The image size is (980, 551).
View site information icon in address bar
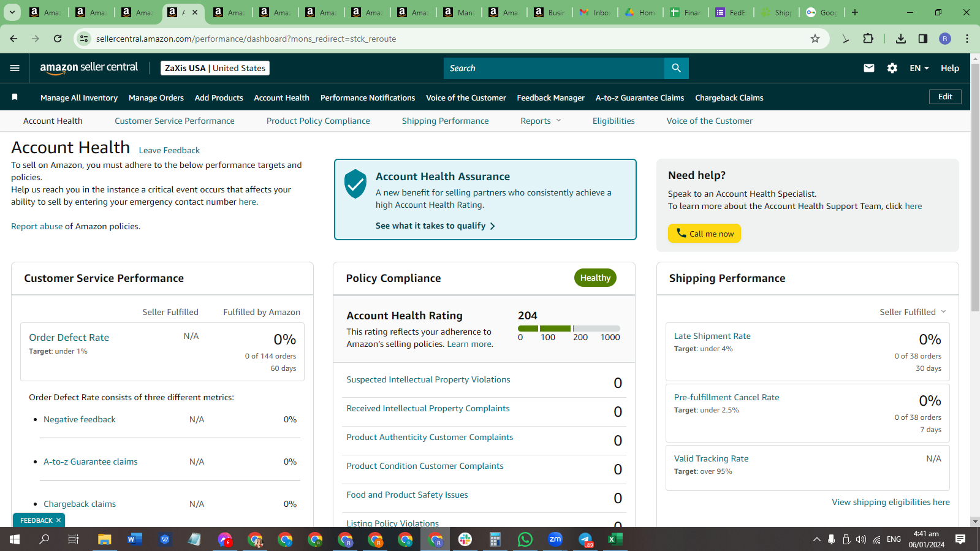[x=85, y=39]
